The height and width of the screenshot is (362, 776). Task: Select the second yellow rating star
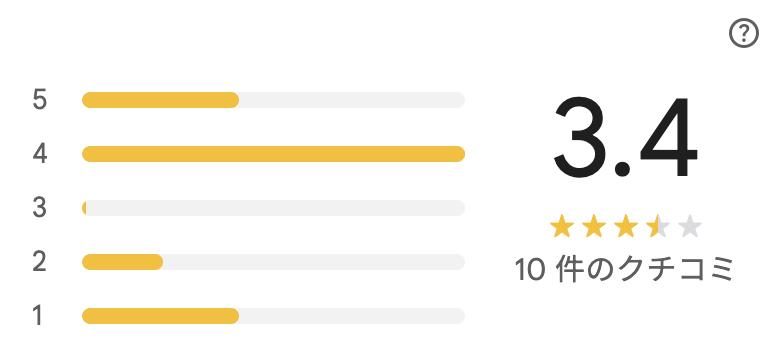pyautogui.click(x=593, y=227)
